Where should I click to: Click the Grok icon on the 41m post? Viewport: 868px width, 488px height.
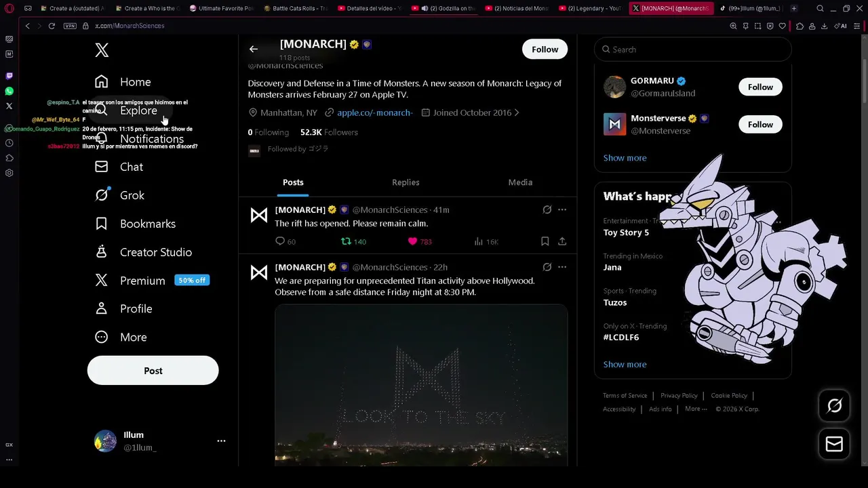547,210
